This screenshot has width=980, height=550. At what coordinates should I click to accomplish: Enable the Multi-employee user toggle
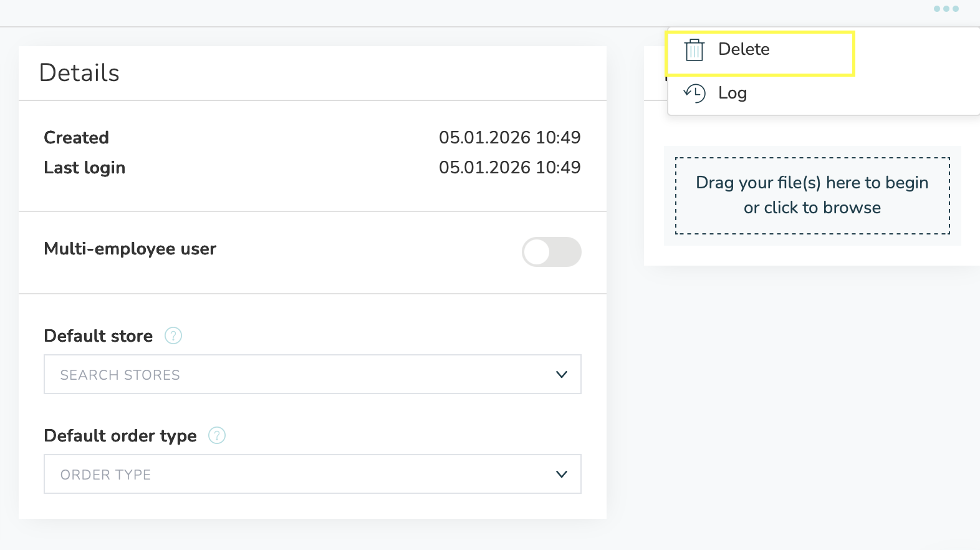click(x=551, y=252)
